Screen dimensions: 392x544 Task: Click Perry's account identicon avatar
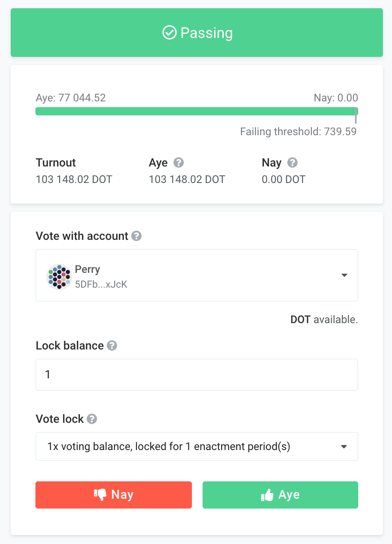coord(59,277)
